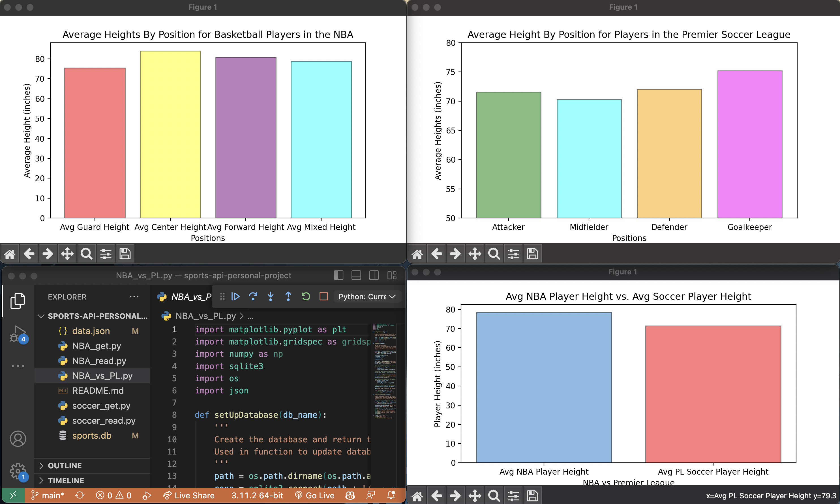This screenshot has width=840, height=504.
Task: Click Forward arrow in NBA heights figure toolbar
Action: [x=48, y=254]
